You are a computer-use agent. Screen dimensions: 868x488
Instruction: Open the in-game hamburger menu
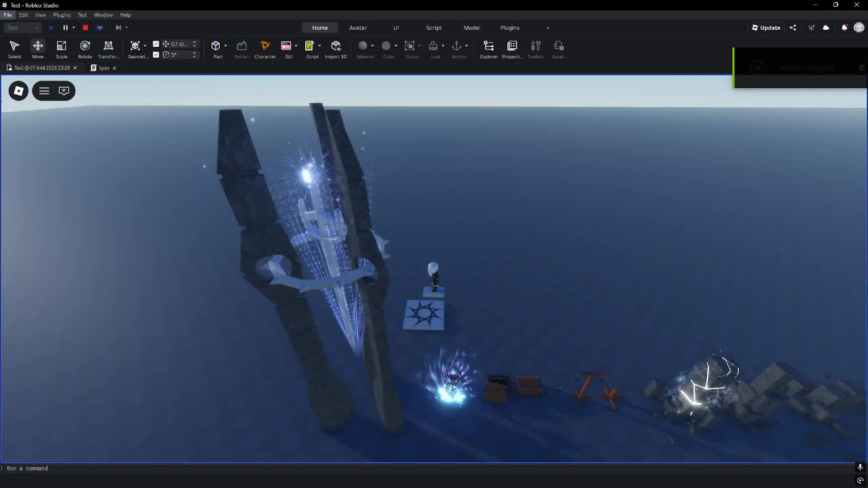pyautogui.click(x=44, y=91)
